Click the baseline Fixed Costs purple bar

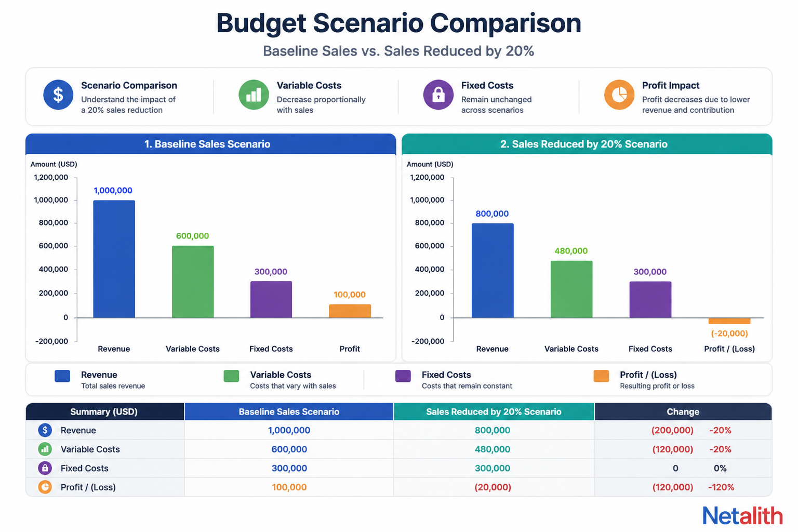point(271,299)
